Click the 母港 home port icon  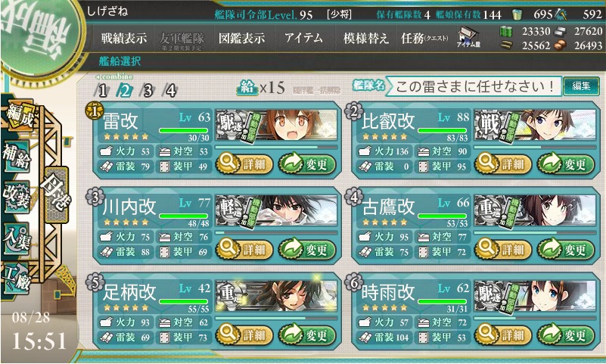[x=57, y=194]
